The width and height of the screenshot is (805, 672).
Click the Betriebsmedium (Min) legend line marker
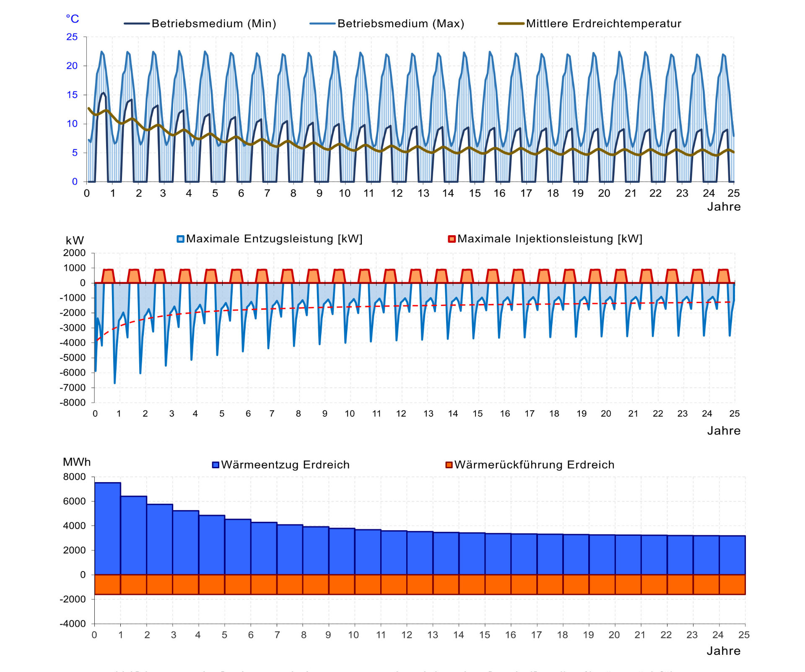pos(137,23)
